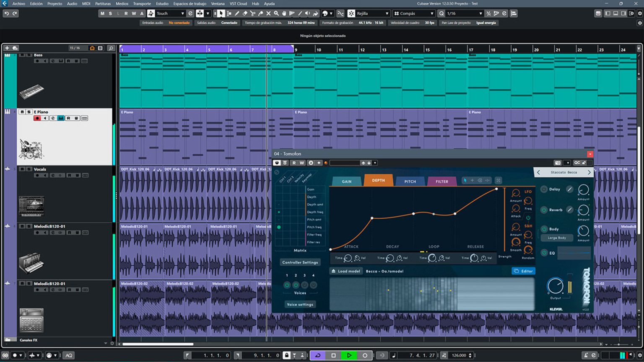
Task: Open the Compás grid type dropdown
Action: [414, 13]
